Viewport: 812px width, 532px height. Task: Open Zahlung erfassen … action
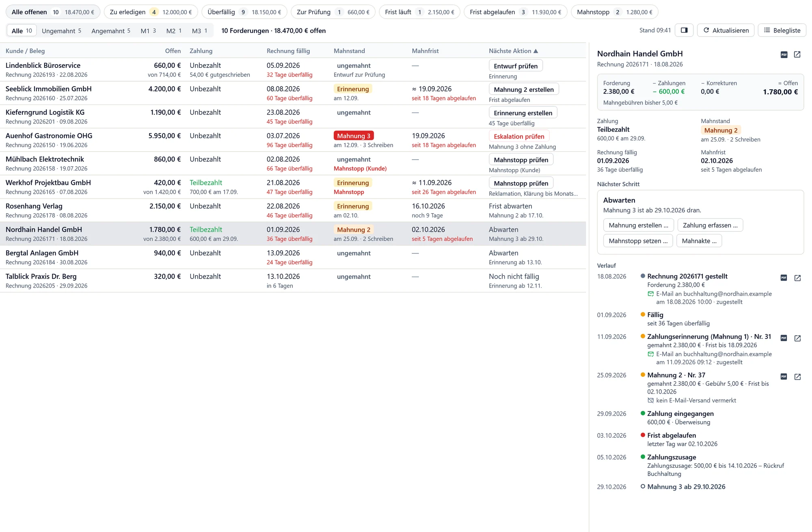coord(710,225)
